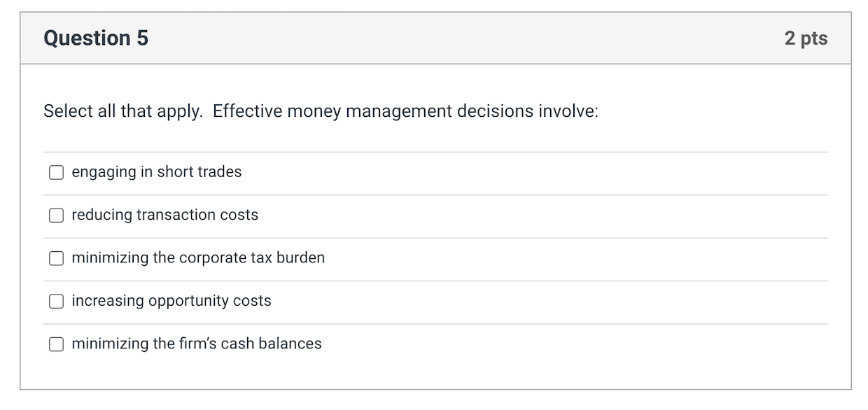
Task: Select the increasing opportunity costs checkbox
Action: (x=56, y=302)
